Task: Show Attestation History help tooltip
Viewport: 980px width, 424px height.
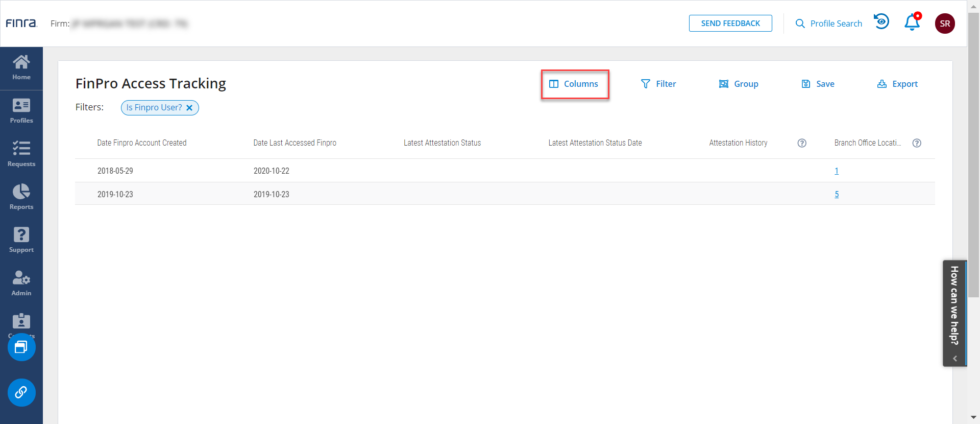Action: coord(802,143)
